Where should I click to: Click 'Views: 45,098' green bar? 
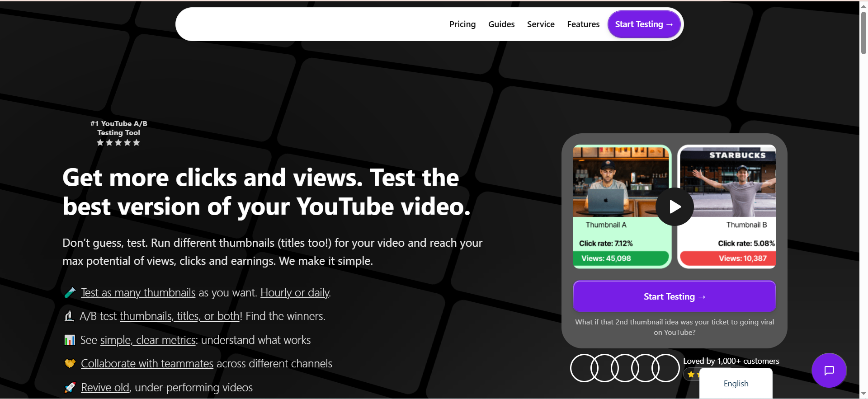(x=621, y=258)
